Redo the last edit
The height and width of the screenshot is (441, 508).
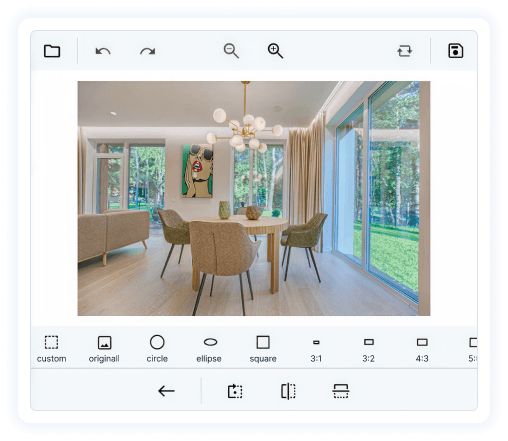pos(147,51)
